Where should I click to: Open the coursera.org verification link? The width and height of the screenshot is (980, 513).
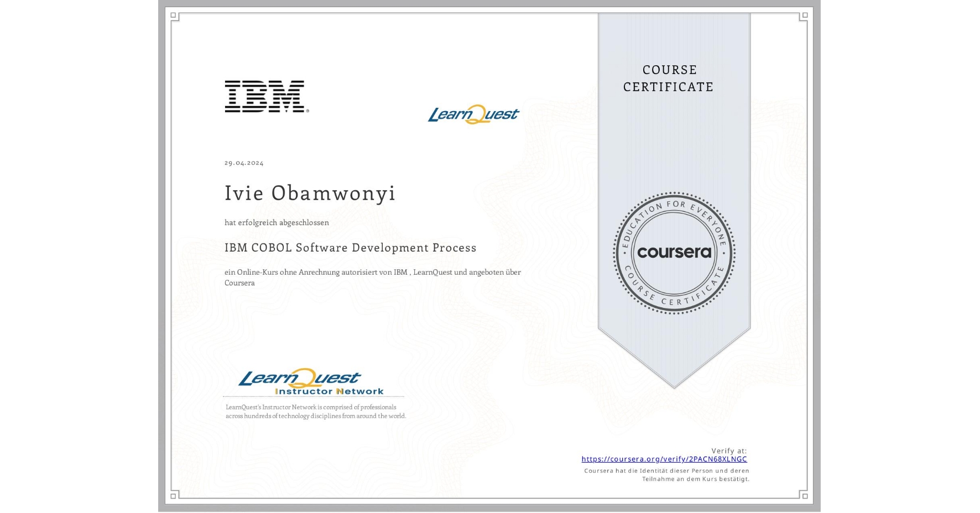pyautogui.click(x=664, y=459)
